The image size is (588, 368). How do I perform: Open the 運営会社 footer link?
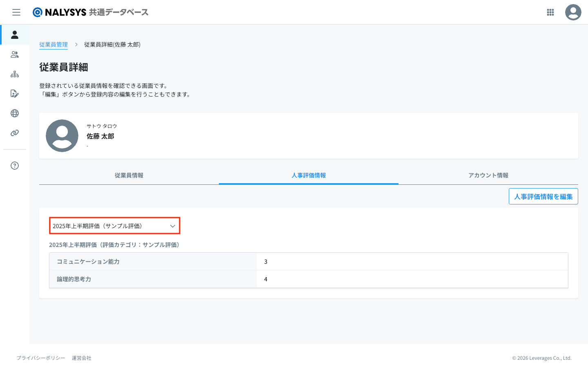tap(82, 358)
